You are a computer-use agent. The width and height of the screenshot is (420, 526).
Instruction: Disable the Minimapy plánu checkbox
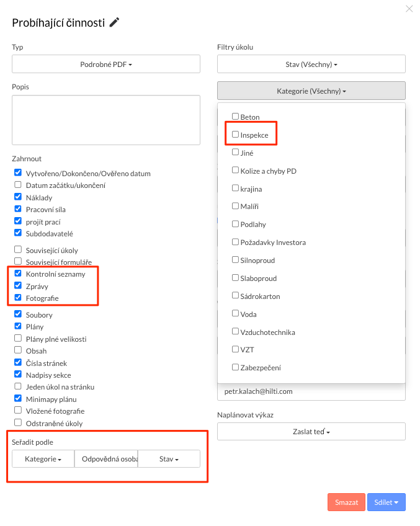(x=18, y=398)
